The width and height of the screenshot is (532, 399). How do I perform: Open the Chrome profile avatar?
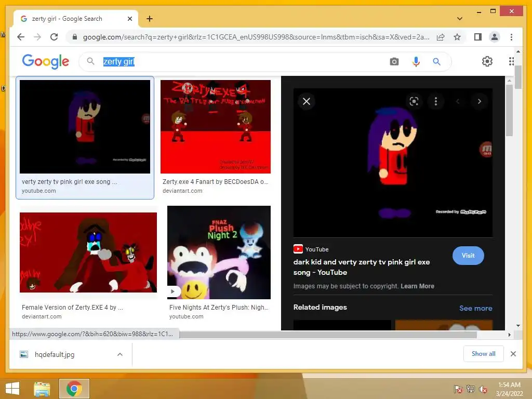pos(495,37)
